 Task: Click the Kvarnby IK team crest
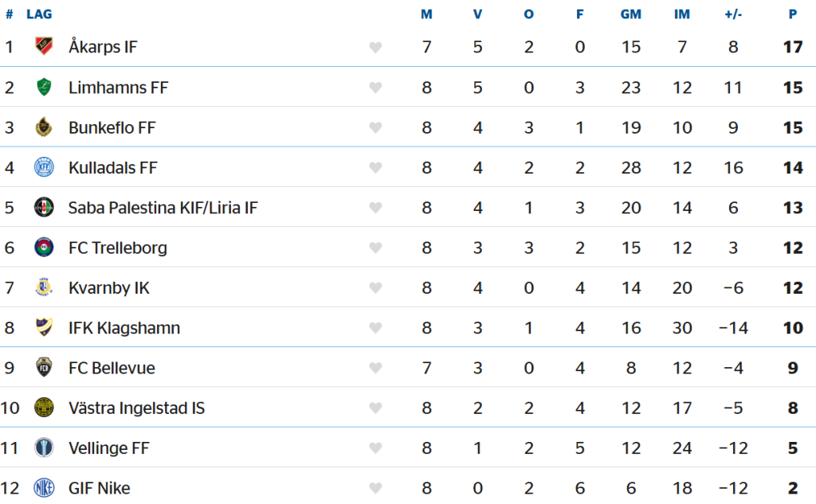pyautogui.click(x=44, y=288)
